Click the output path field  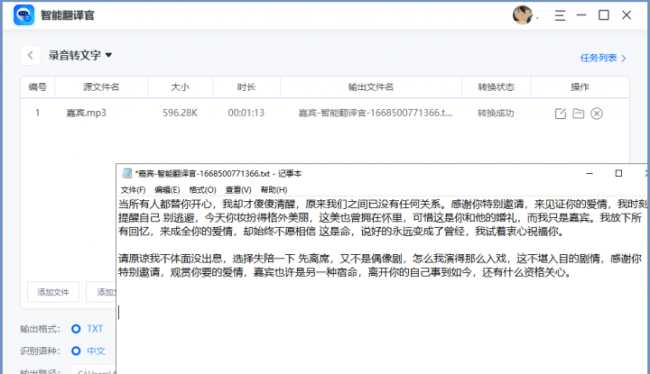(x=94, y=370)
